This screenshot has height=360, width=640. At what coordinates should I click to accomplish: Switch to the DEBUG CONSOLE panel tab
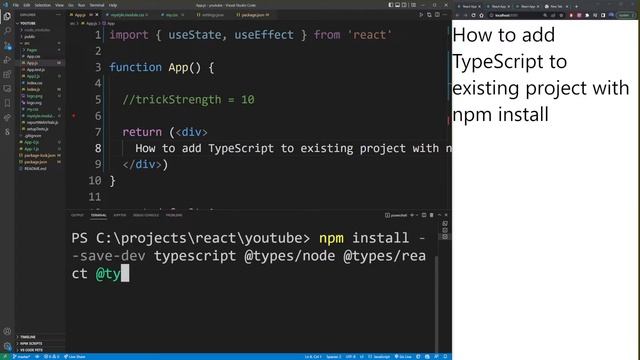(146, 215)
